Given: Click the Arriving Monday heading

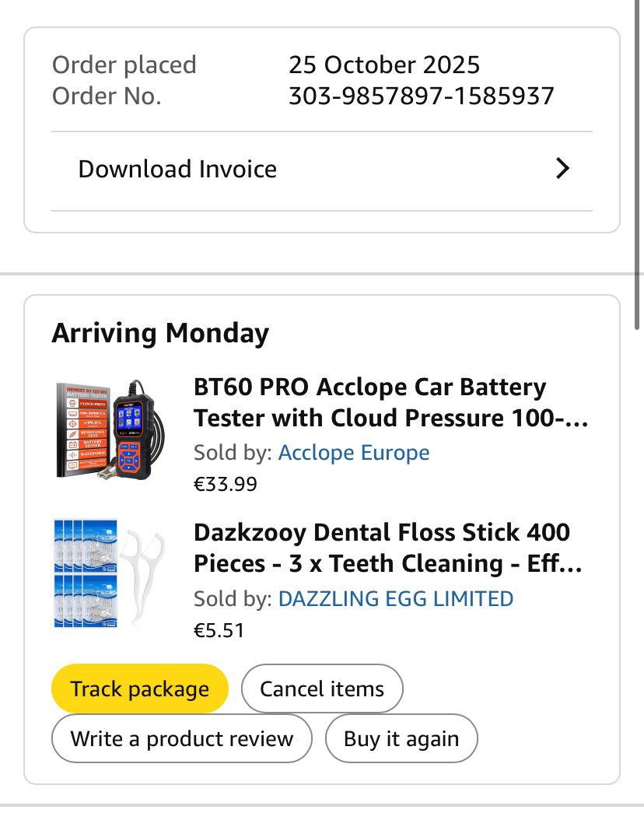Looking at the screenshot, I should [160, 333].
